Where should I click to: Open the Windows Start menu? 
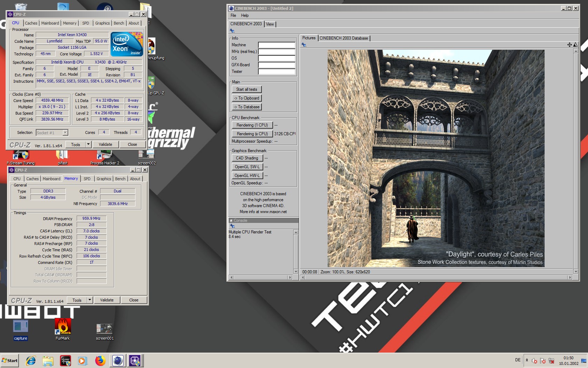[x=10, y=360]
